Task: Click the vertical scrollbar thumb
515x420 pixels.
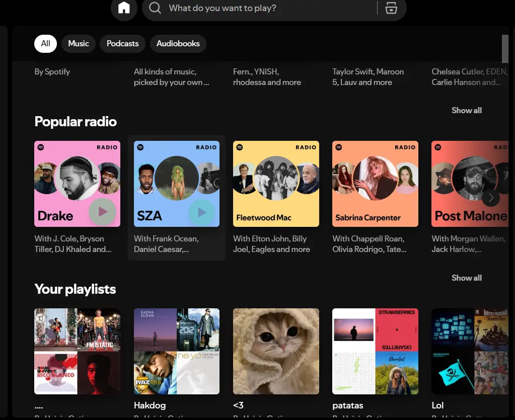Action: (505, 48)
